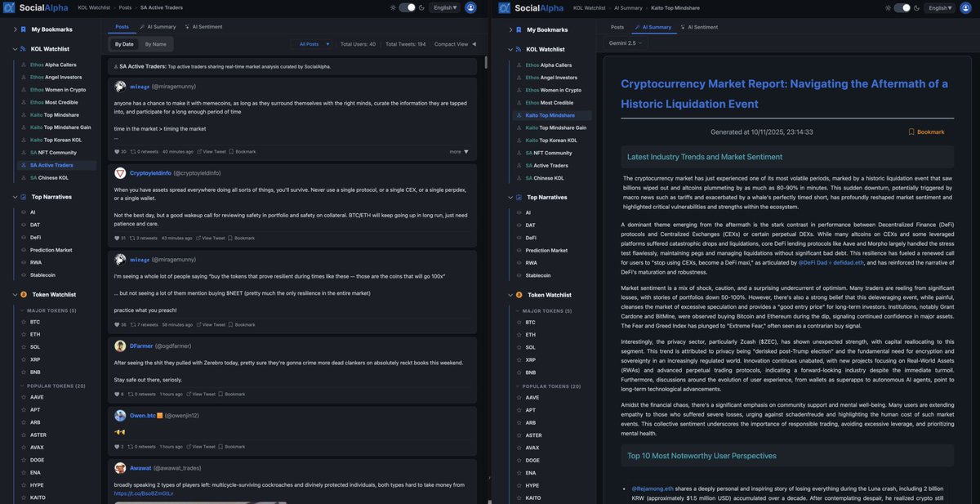Open English language dropdown in right window
Screen dimensions: 980x504
[x=941, y=7]
